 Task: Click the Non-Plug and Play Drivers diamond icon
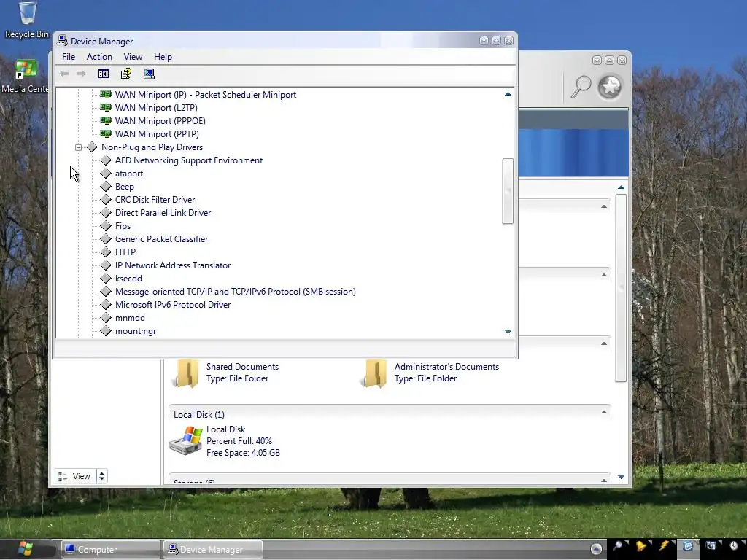pos(92,147)
